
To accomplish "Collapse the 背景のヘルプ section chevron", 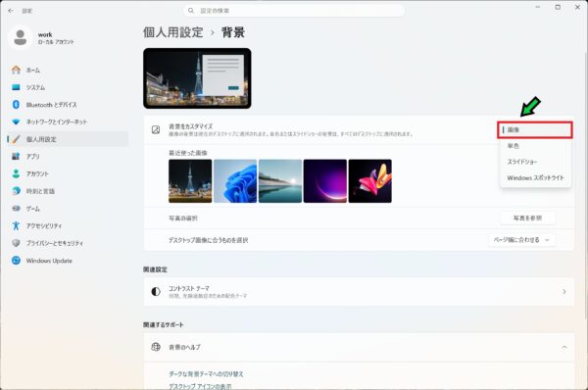I will [564, 347].
